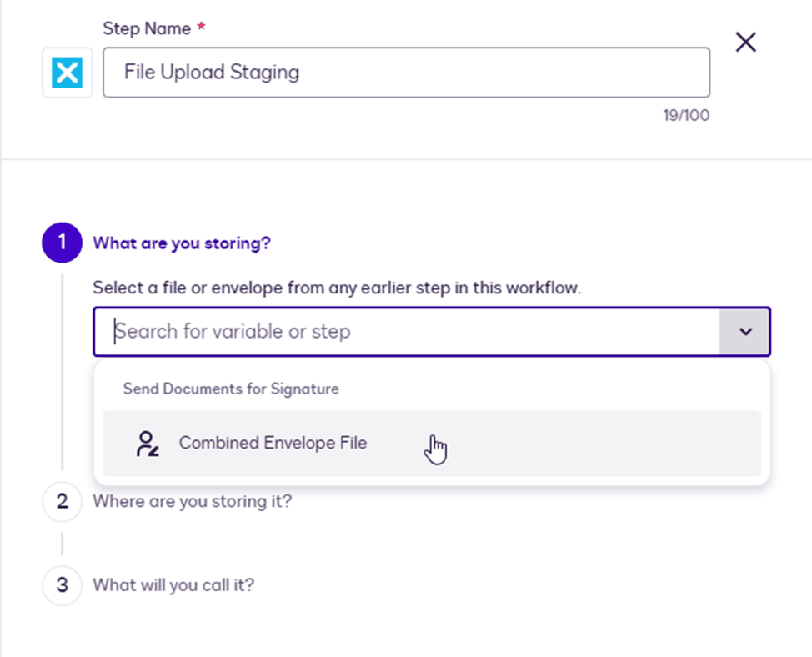This screenshot has width=812, height=657.
Task: Click the red required asterisk
Action: pos(201,28)
